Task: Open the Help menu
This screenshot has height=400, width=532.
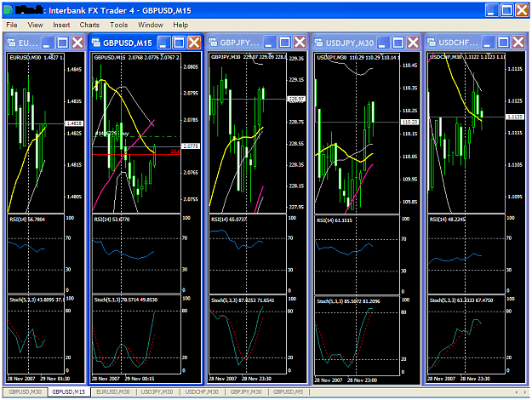Action: click(x=180, y=25)
